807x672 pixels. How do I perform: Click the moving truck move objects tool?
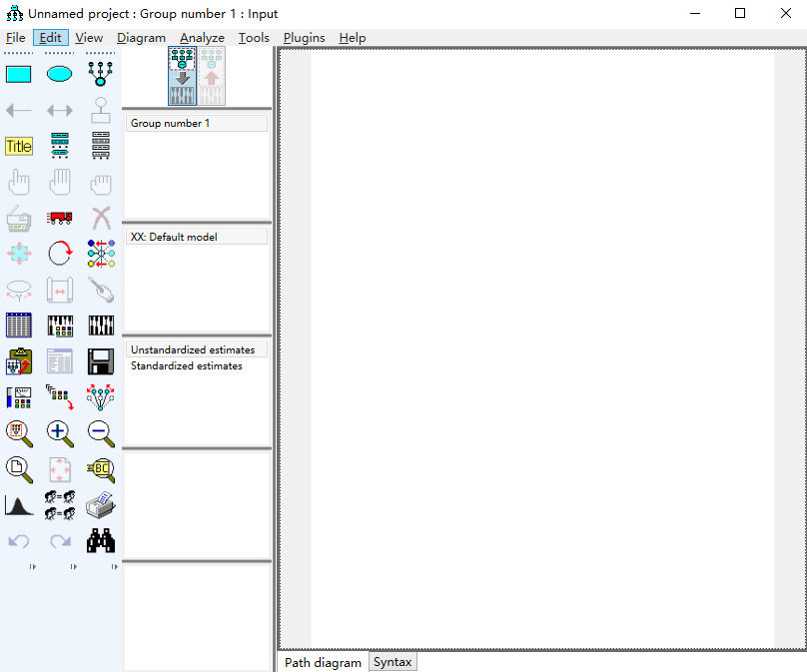tap(60, 218)
